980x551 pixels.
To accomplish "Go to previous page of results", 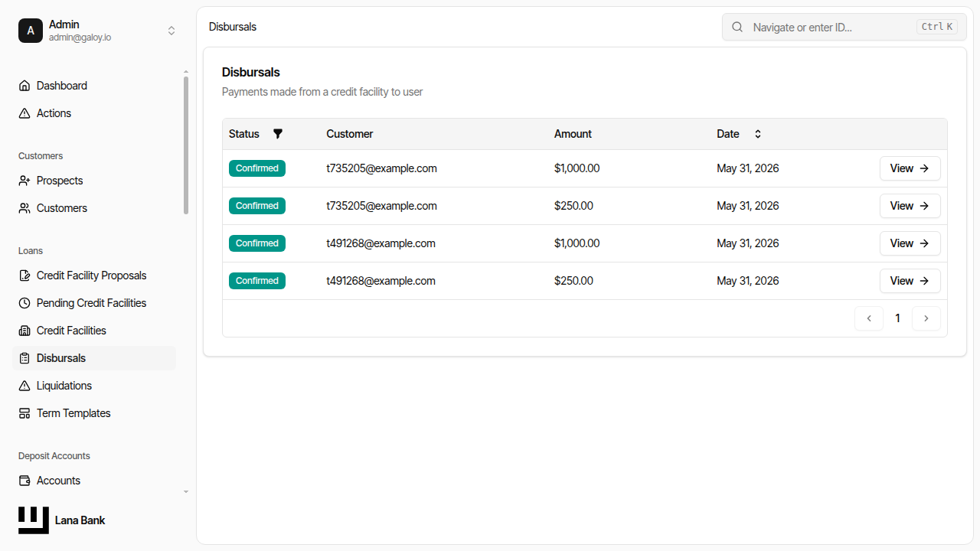I will tap(869, 318).
